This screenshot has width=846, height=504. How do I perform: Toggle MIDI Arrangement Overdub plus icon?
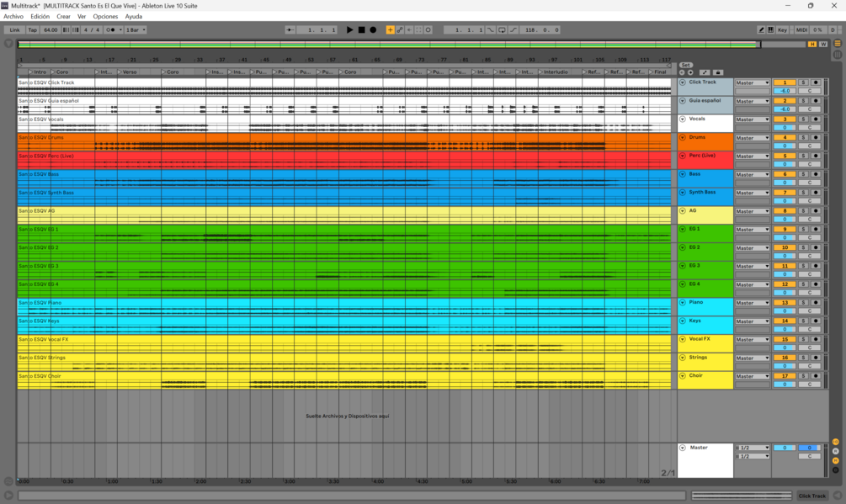(x=390, y=29)
